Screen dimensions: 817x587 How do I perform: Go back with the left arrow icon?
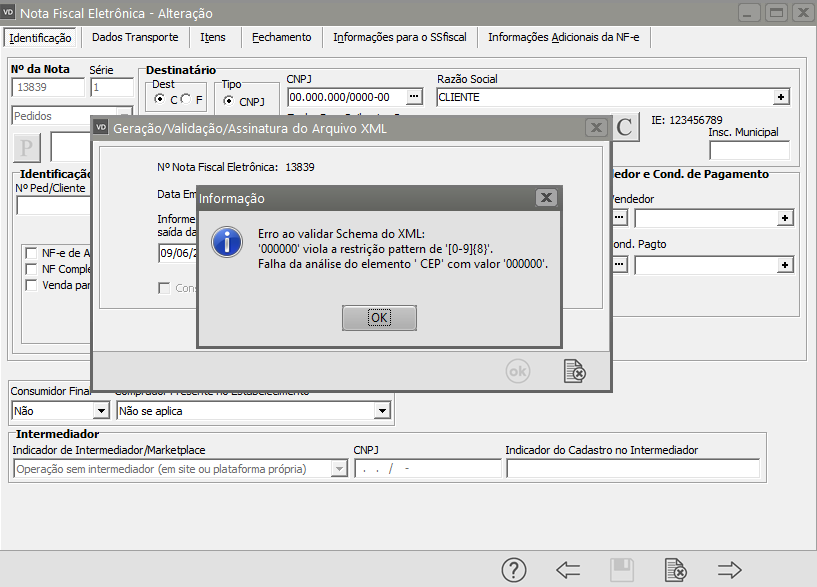pos(568,570)
